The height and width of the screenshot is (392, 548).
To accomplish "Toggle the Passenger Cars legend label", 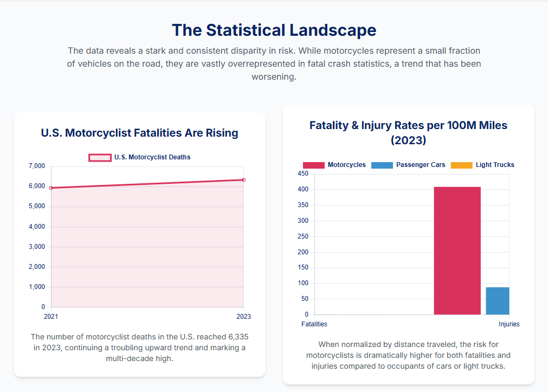I will 421,165.
